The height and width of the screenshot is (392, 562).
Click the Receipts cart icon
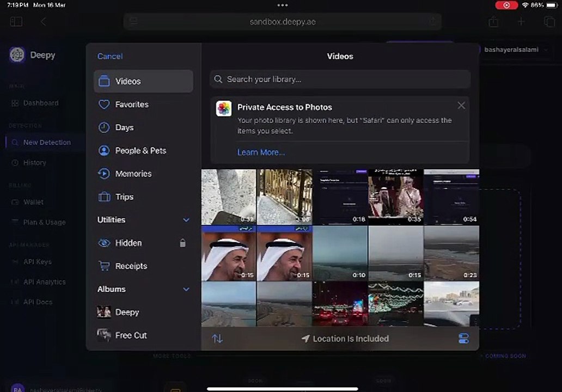pos(104,266)
